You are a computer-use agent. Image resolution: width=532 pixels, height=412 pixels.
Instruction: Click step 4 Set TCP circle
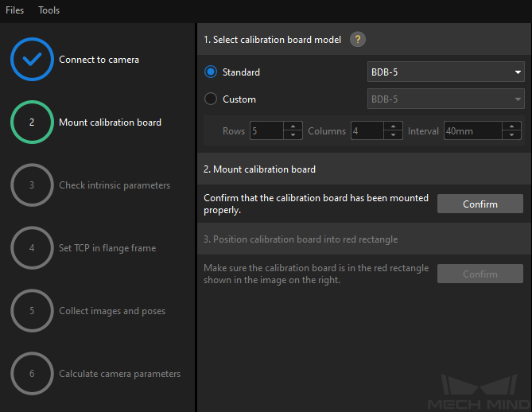(x=32, y=247)
